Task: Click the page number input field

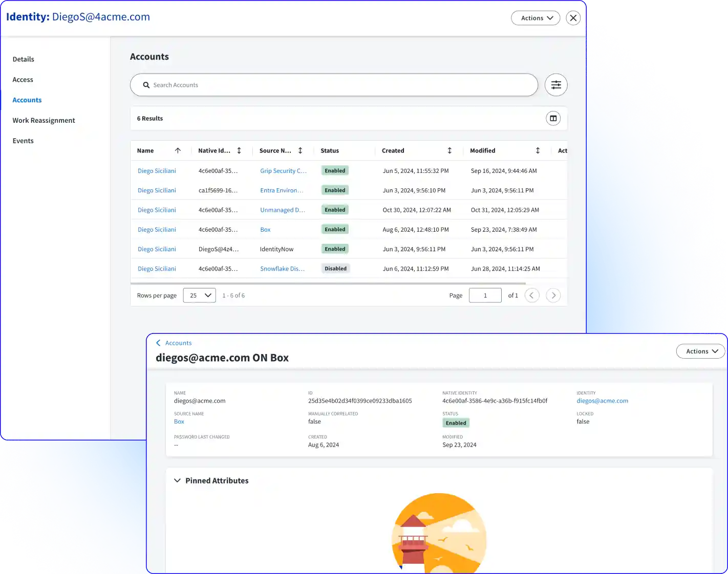Action: [485, 295]
